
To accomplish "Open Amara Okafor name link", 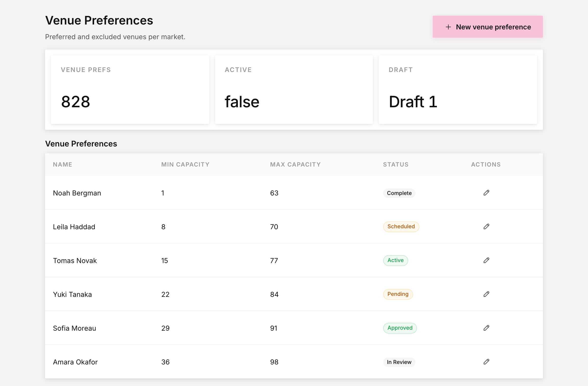I will click(75, 362).
